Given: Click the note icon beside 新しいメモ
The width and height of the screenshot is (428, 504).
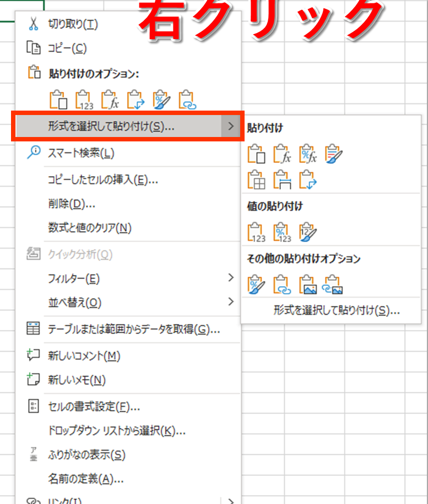Looking at the screenshot, I should 33,379.
